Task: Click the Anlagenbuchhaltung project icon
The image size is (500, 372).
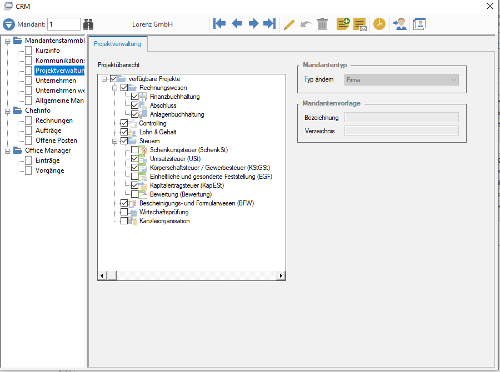Action: point(143,114)
